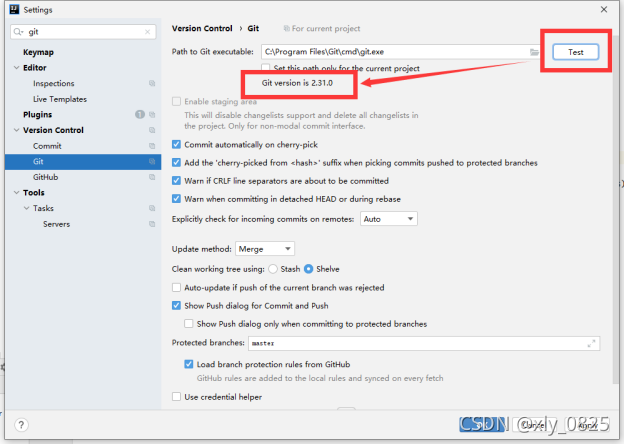624x445 pixels.
Task: Open GitHub settings page
Action: [45, 177]
